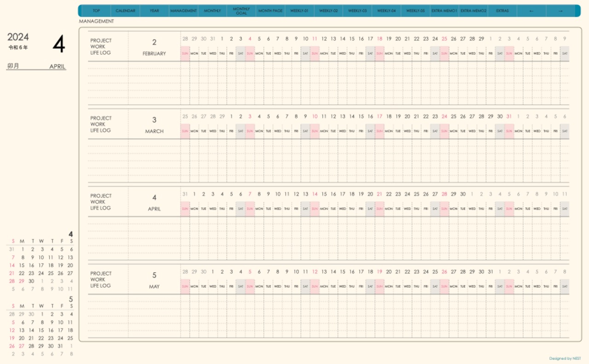Screen dimensions: 589x364
Task: Go to next page with right arrow
Action: pos(560,11)
